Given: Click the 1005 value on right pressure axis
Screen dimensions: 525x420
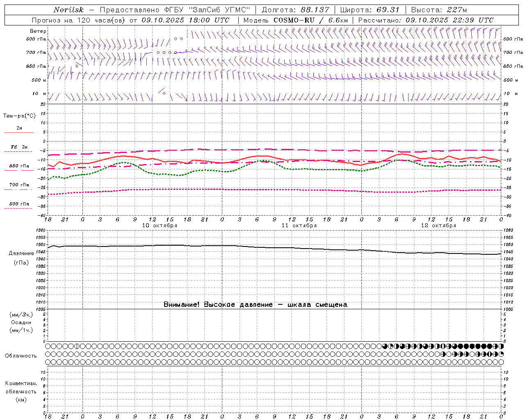Looking at the screenshot, I should pyautogui.click(x=508, y=309).
